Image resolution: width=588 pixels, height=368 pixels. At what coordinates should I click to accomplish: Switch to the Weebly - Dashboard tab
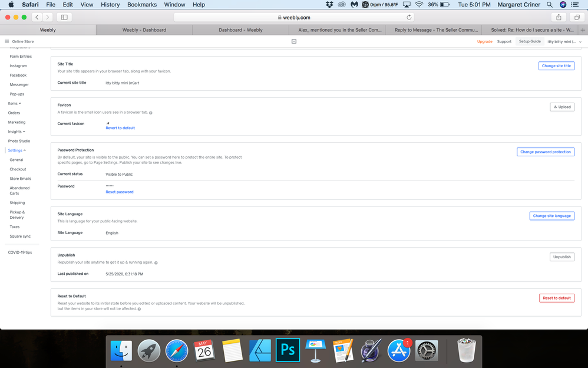point(144,29)
